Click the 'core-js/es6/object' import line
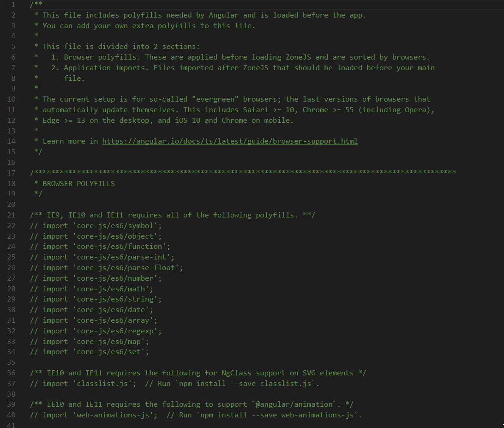The width and height of the screenshot is (504, 428). coord(96,236)
